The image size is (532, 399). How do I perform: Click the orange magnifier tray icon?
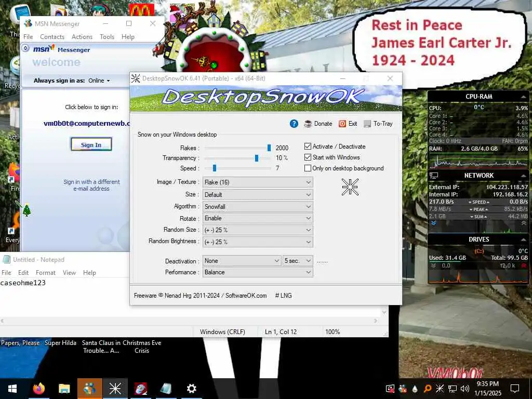(x=427, y=389)
